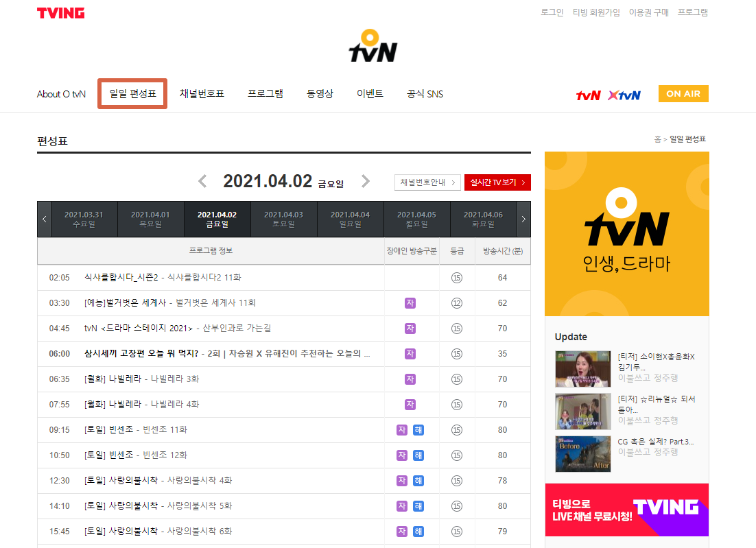Open 사랑의불시착 4화 program entry
756x548 pixels.
(x=158, y=481)
